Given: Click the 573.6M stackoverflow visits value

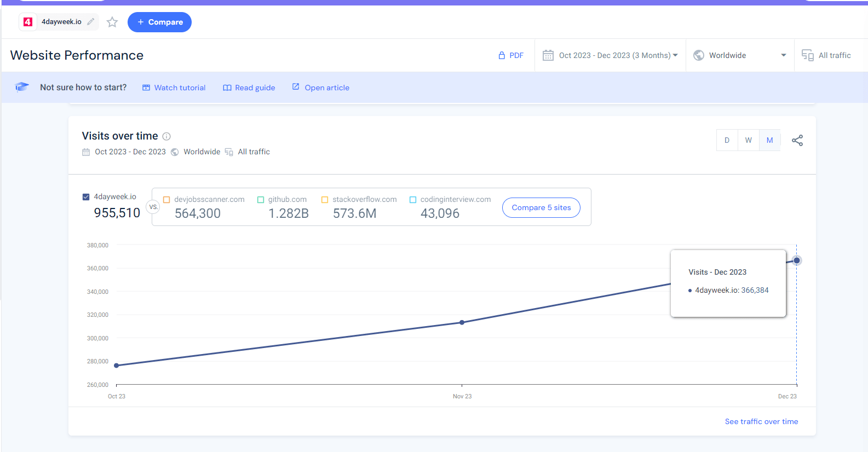Looking at the screenshot, I should pyautogui.click(x=355, y=213).
